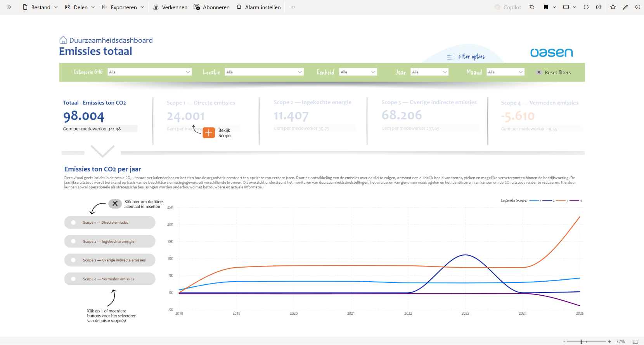Expand the navigation pane double-chevron icon
The width and height of the screenshot is (644, 345).
point(9,7)
